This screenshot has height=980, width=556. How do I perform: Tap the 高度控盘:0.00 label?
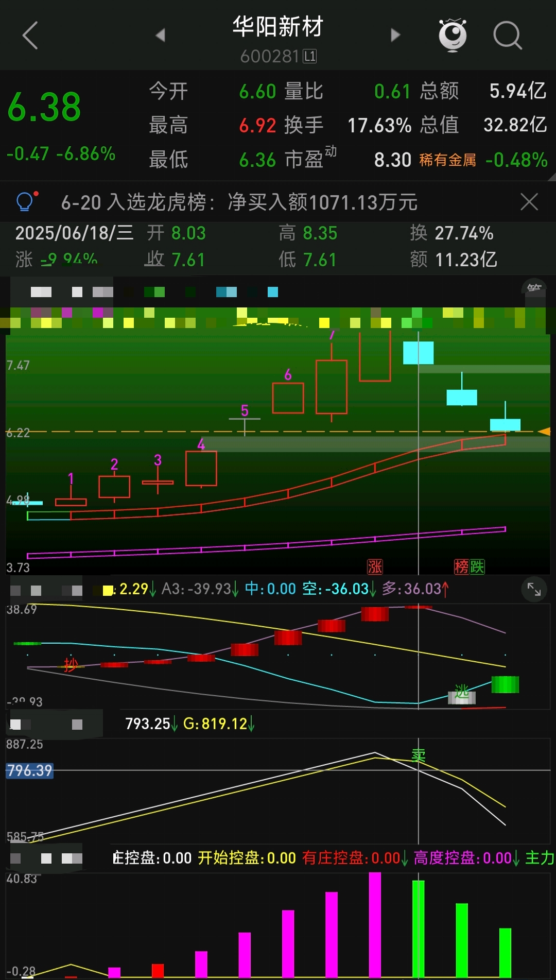click(466, 858)
